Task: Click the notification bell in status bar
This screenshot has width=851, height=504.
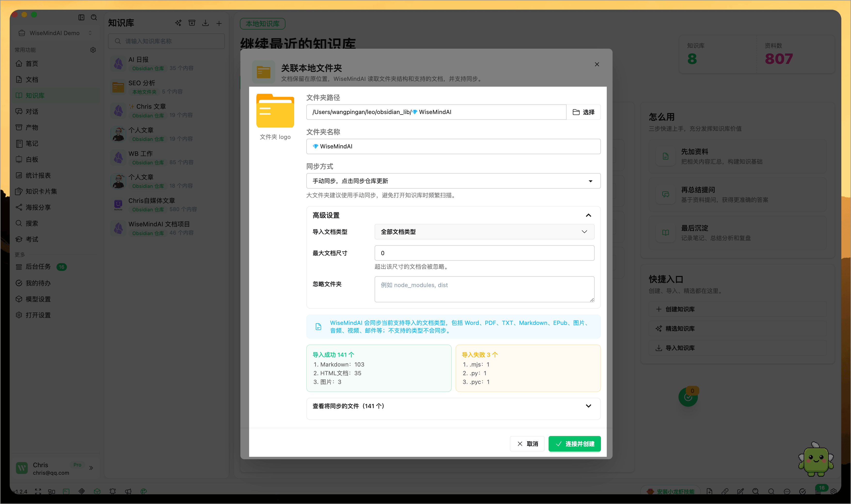Action: click(112, 491)
